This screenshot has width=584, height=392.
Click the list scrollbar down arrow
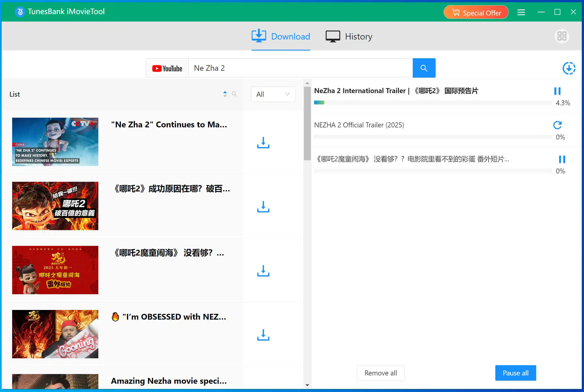click(x=307, y=385)
